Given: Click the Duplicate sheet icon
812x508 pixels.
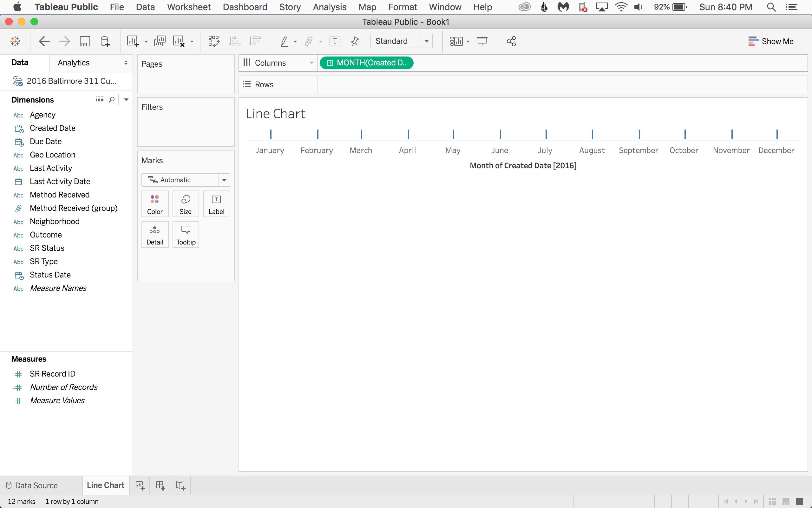Looking at the screenshot, I should tap(160, 41).
